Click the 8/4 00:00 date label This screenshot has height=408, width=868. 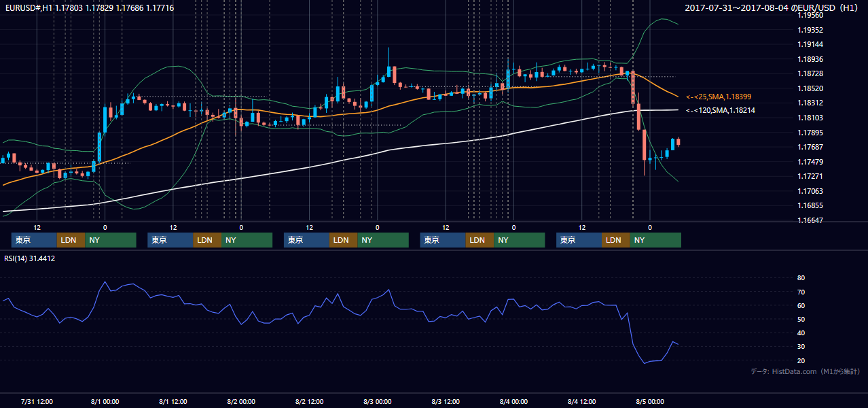[513, 401]
